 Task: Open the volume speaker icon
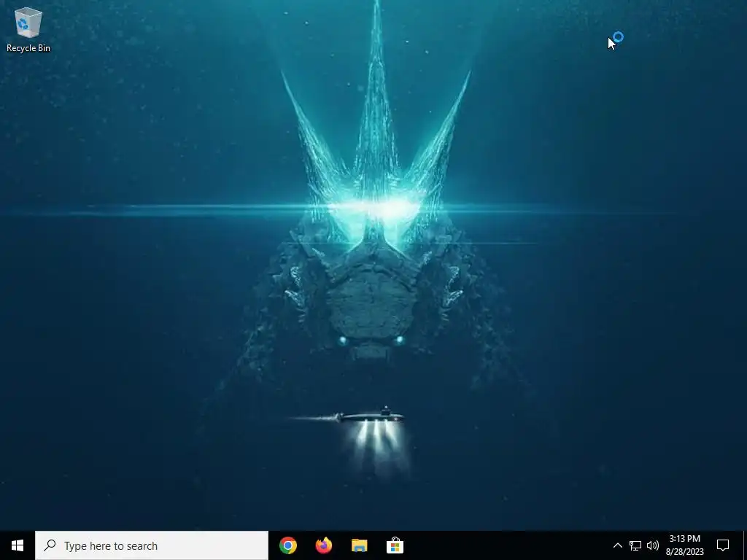653,545
